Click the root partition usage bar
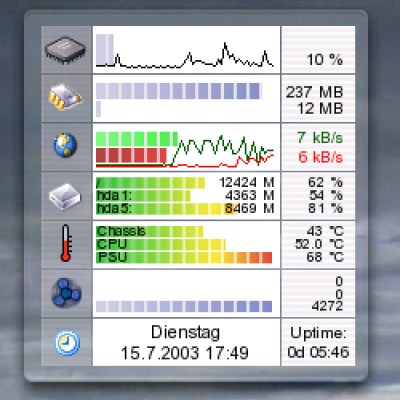 click(150, 183)
